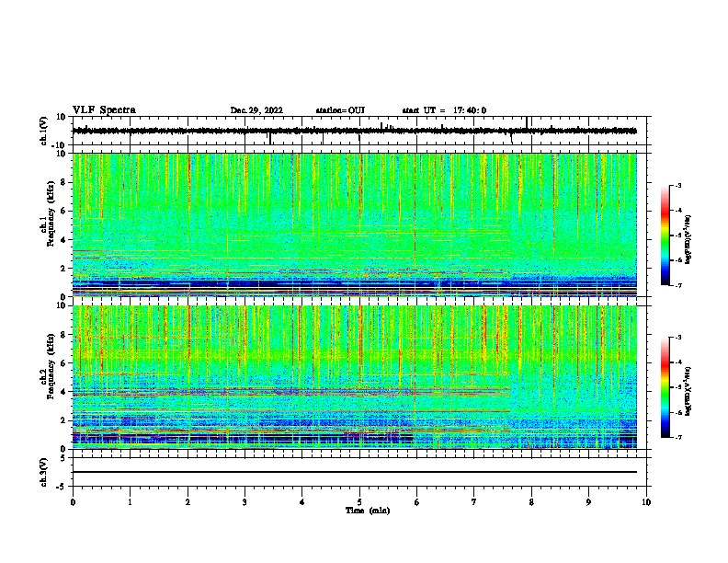The height and width of the screenshot is (563, 728).
Task: Click the lower ch.2 color scale bar
Action: (665, 387)
